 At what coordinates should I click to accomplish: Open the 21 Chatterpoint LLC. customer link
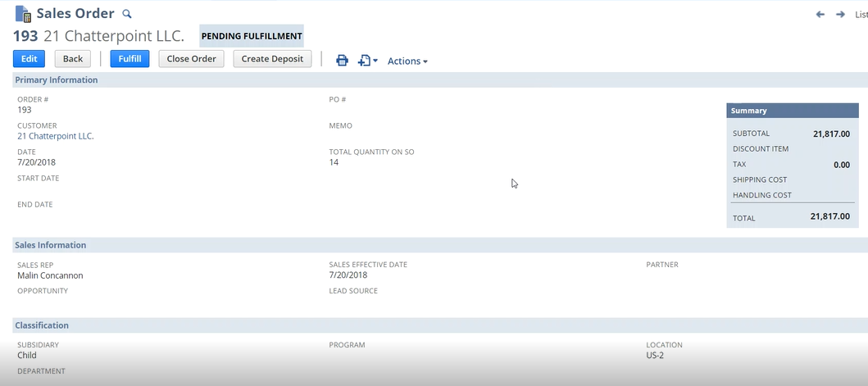click(56, 136)
